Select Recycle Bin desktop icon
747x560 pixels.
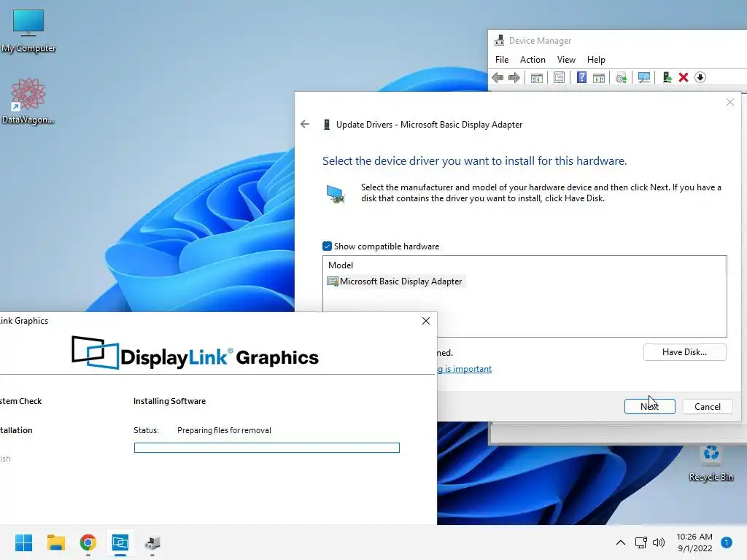711,462
